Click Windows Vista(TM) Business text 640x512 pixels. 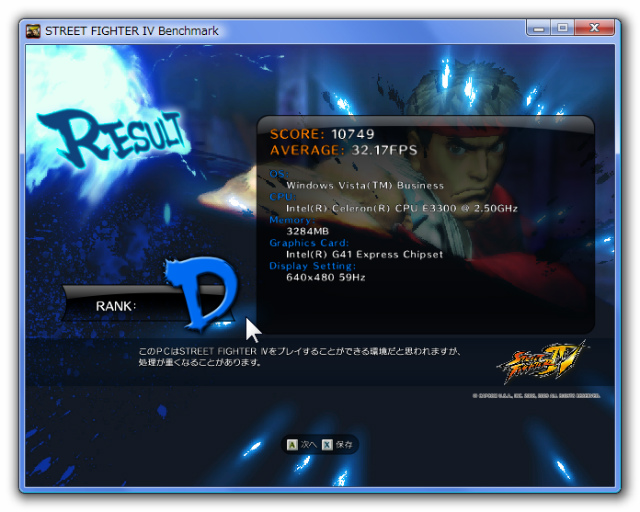click(365, 185)
